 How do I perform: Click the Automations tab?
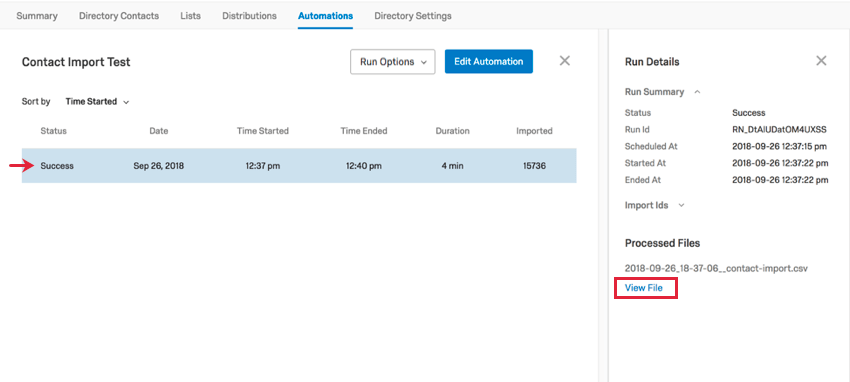click(x=325, y=16)
